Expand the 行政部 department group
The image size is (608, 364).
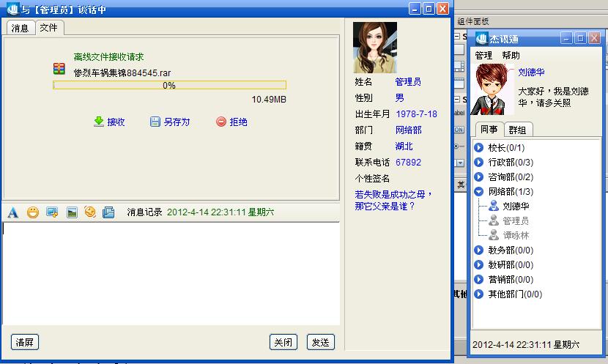pyautogui.click(x=479, y=163)
